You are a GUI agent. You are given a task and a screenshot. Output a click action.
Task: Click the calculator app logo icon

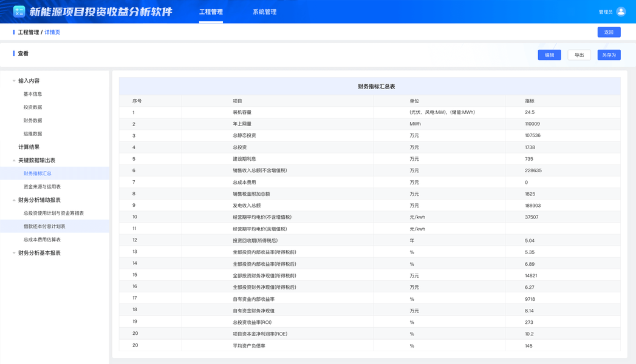19,12
